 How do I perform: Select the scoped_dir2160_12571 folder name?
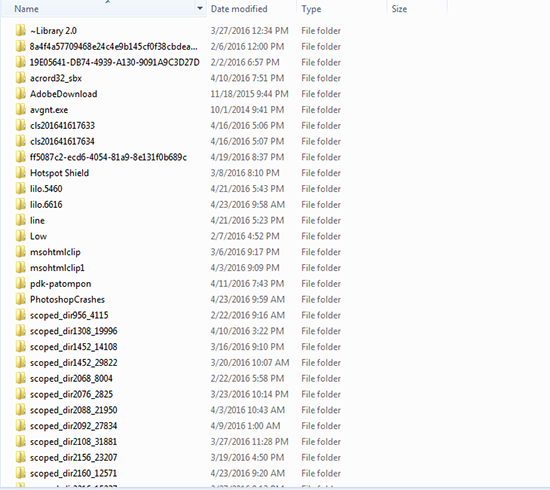tap(73, 473)
